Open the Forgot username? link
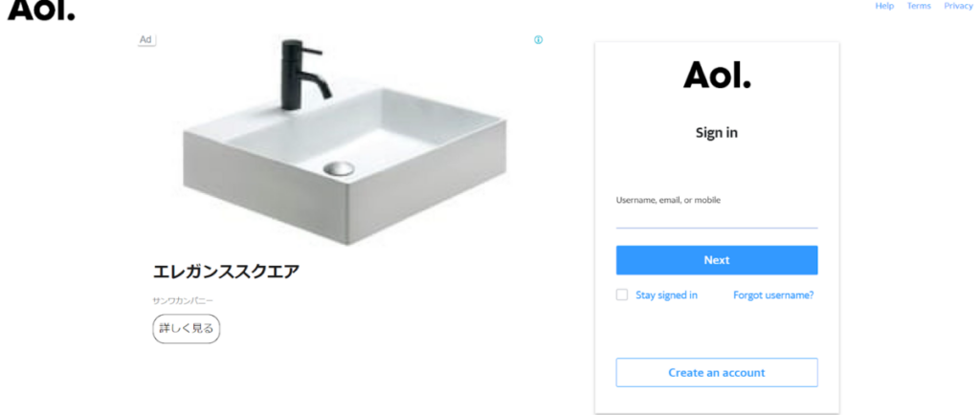Viewport: 980px width, 415px height. coord(773,295)
